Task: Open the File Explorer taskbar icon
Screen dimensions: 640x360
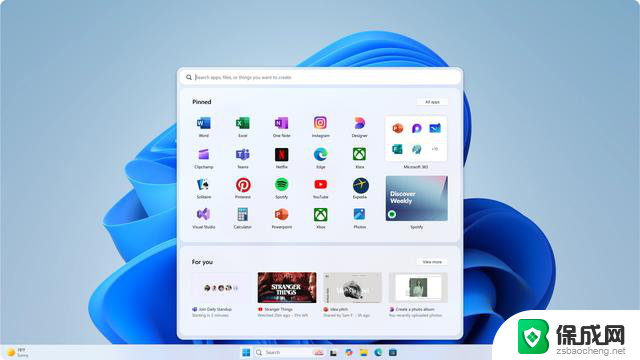Action: 363,352
